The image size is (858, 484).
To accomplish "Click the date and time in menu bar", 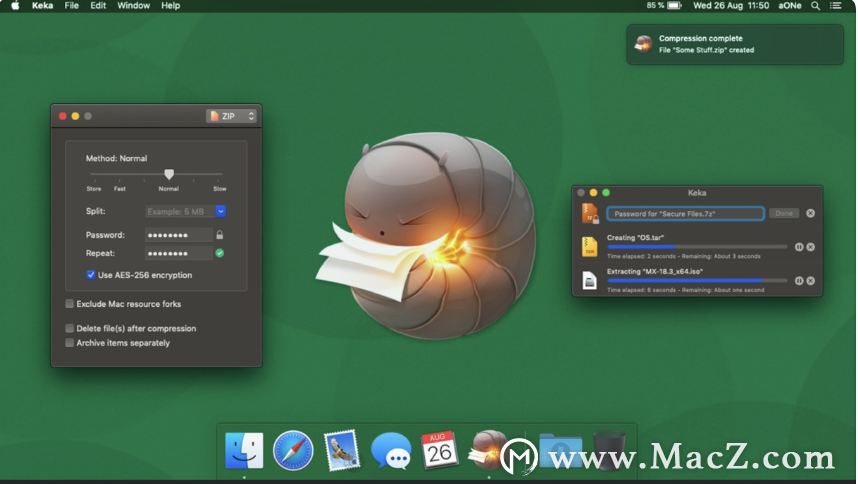I will [x=731, y=5].
